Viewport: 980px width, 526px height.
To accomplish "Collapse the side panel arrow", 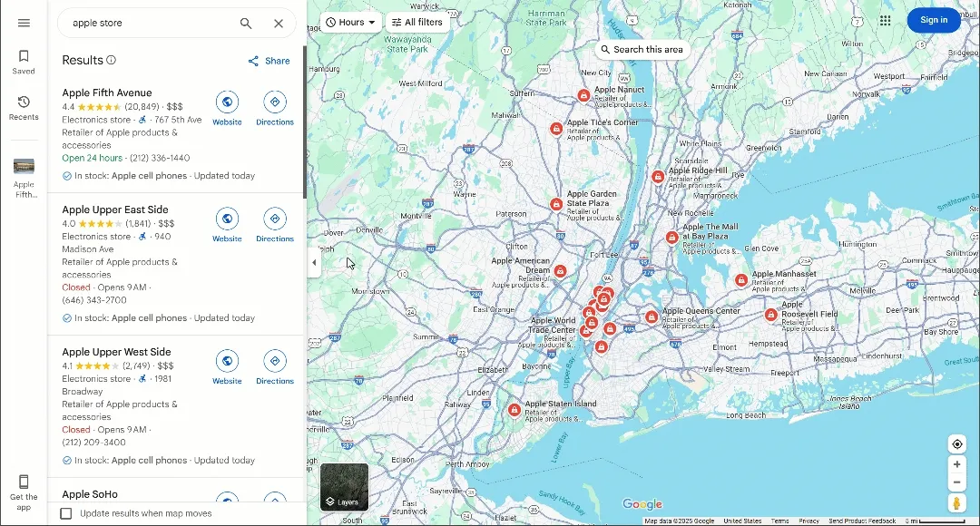I will (x=314, y=262).
